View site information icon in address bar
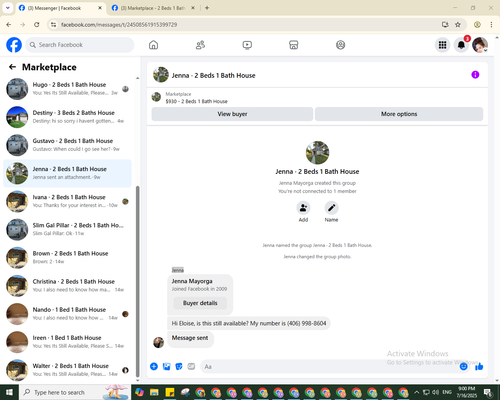The height and width of the screenshot is (400, 500). point(53,25)
